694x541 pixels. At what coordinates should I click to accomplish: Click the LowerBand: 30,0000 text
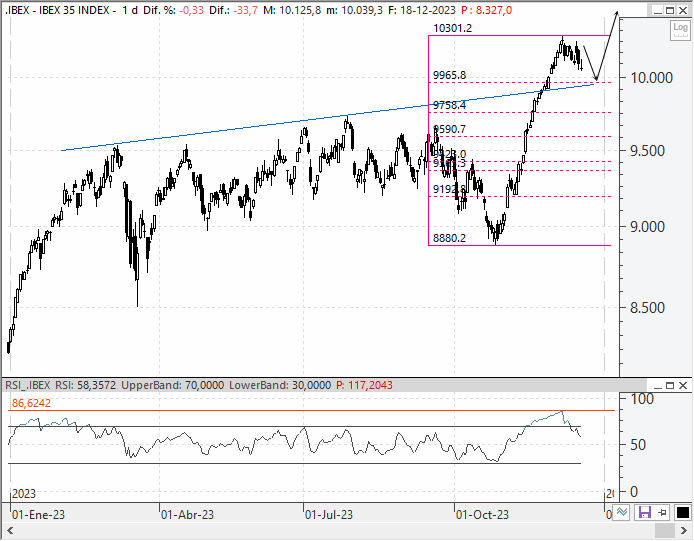click(280, 385)
